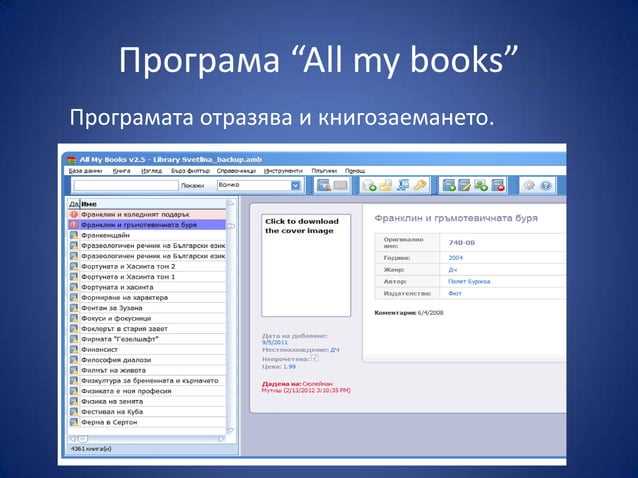
Task: Select row Физкултура за бременната и кърмачето
Action: coord(147,381)
